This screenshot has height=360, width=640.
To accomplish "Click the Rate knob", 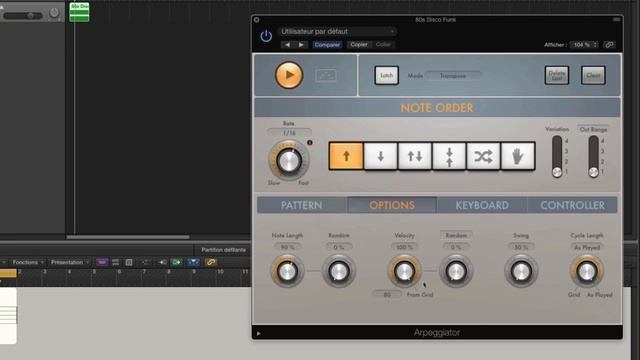I will (x=289, y=160).
